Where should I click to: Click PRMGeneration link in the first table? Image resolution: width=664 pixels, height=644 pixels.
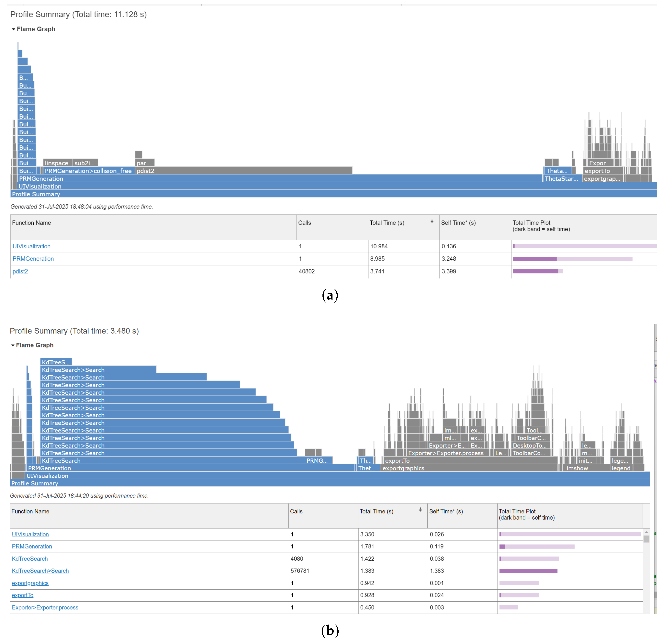[x=33, y=259]
